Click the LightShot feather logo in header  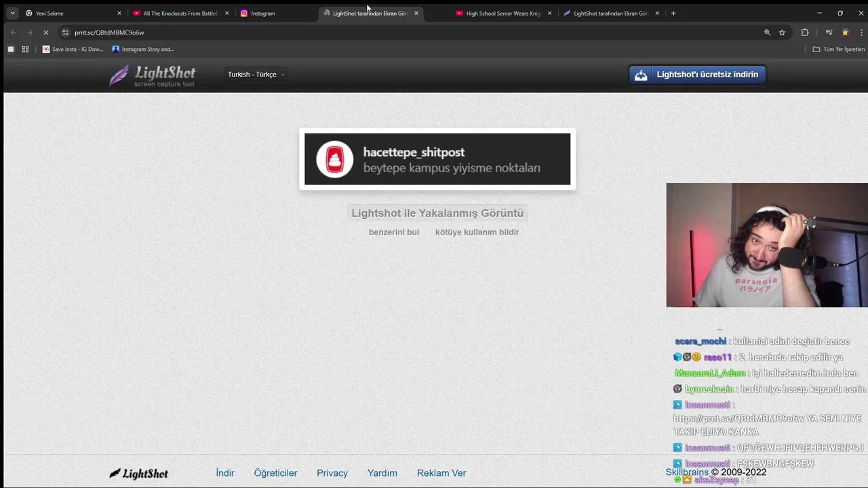153,75
